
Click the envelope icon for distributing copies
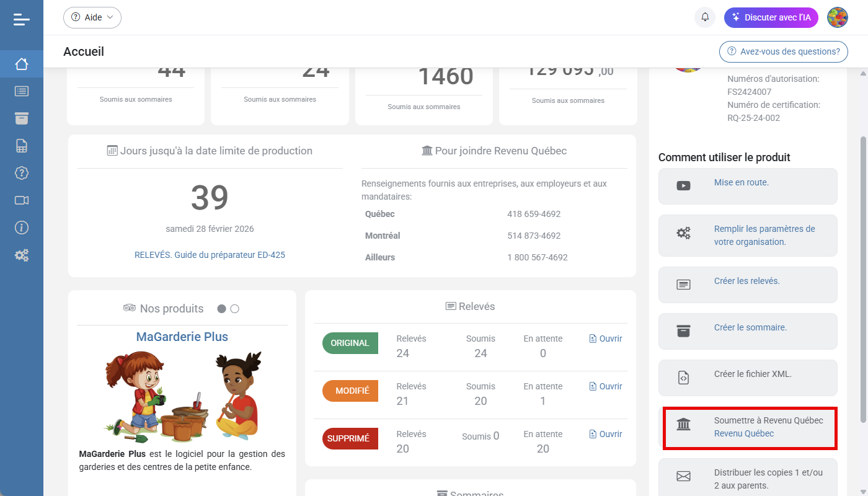[x=683, y=476]
